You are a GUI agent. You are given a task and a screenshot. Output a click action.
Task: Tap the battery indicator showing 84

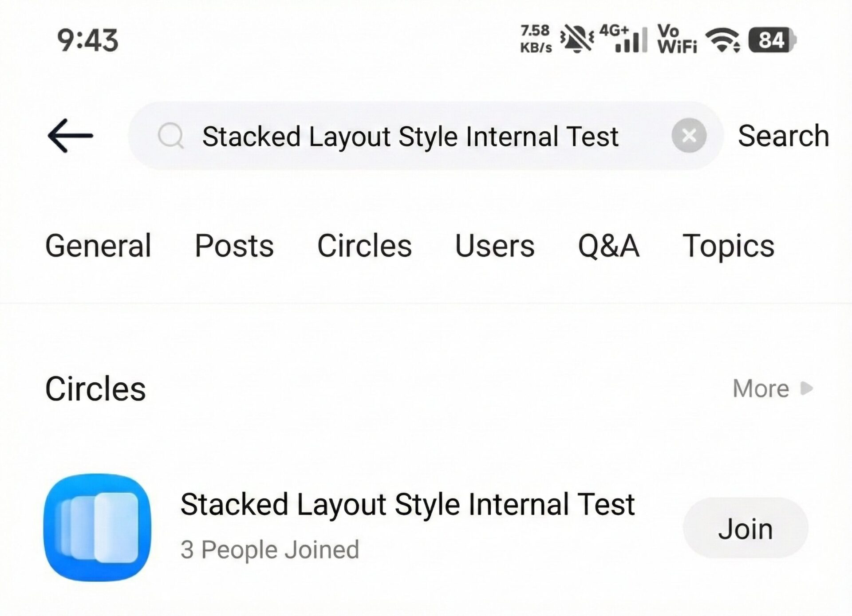[772, 40]
